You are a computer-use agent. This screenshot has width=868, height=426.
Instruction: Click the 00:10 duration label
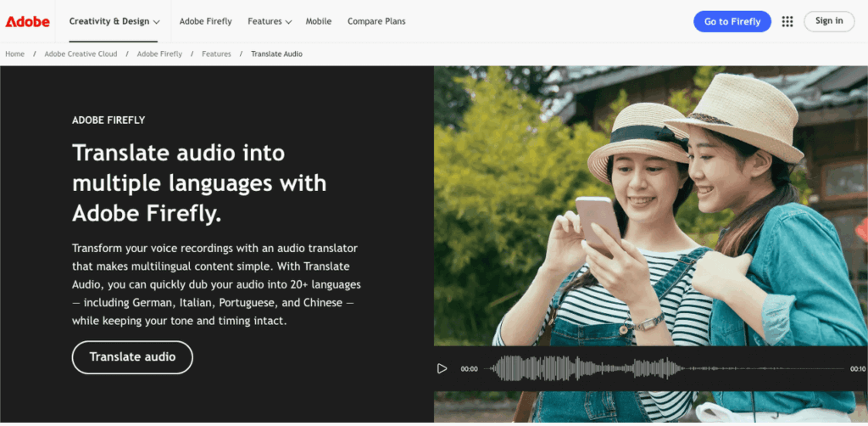[x=858, y=369]
